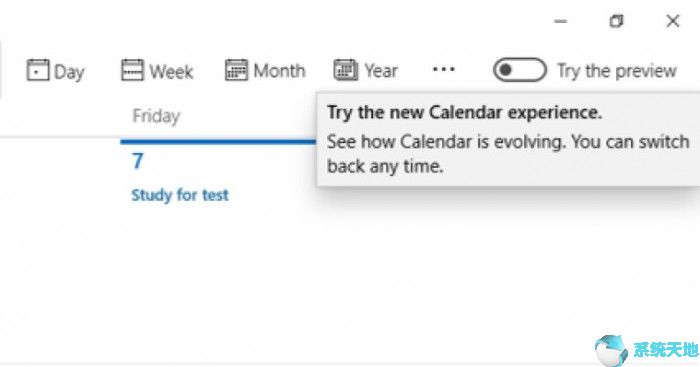Select the date number 7

click(138, 161)
